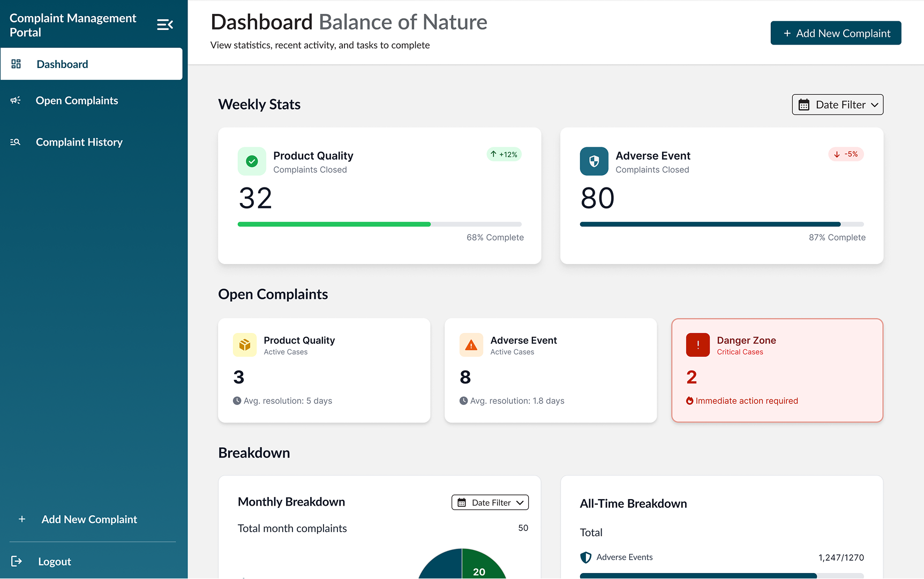Click the Adverse Event shield icon in Weekly Stats
The width and height of the screenshot is (924, 579).
(594, 161)
